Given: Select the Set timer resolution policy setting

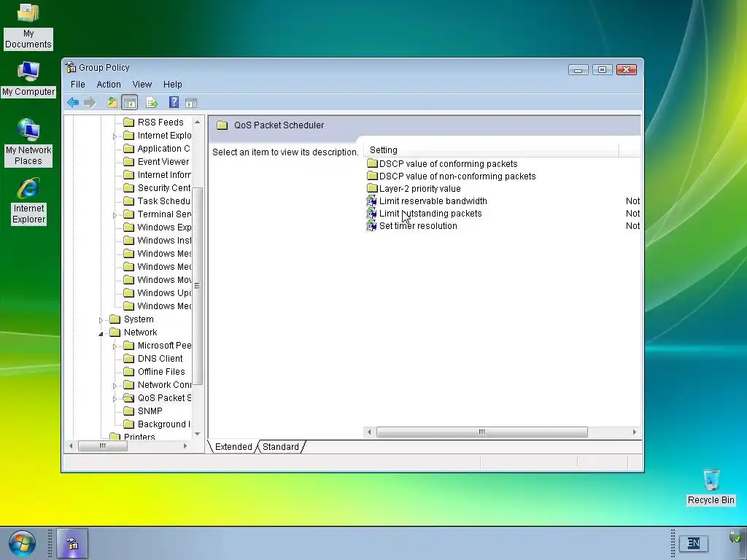Looking at the screenshot, I should pos(411,226).
